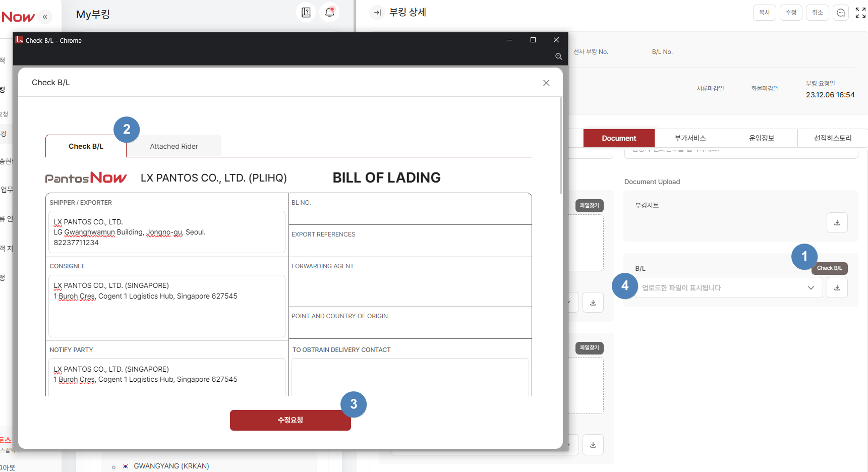This screenshot has height=472, width=868.
Task: Click the 복사 button
Action: coord(764,13)
